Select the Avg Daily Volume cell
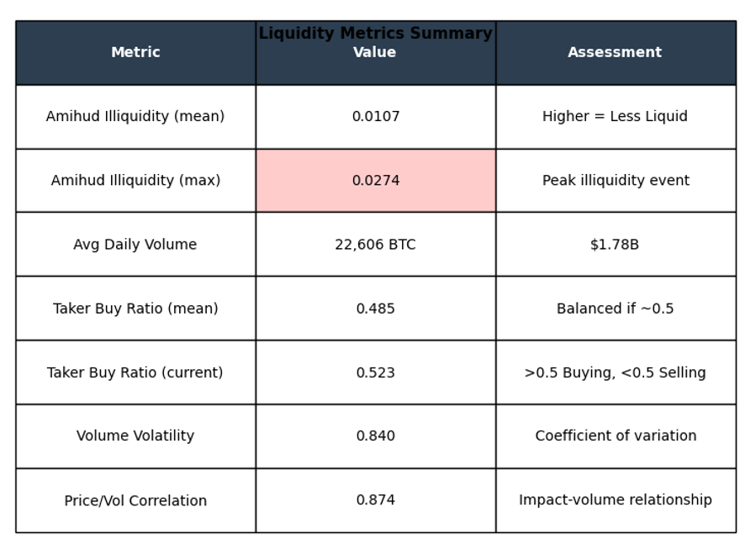Image resolution: width=745 pixels, height=560 pixels. 135,245
